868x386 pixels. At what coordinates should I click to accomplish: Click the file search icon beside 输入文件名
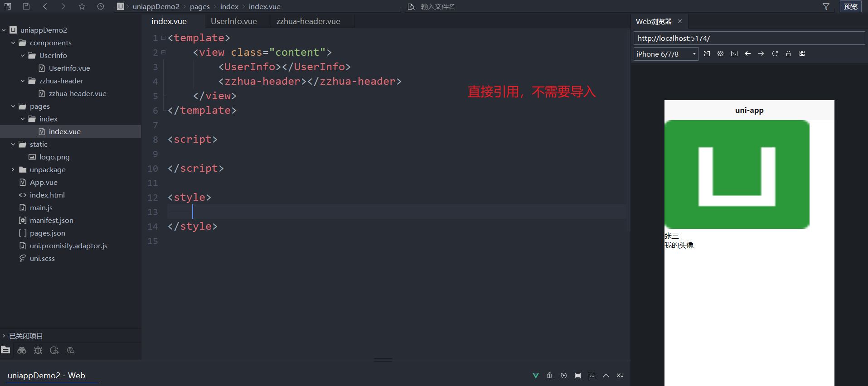click(411, 6)
